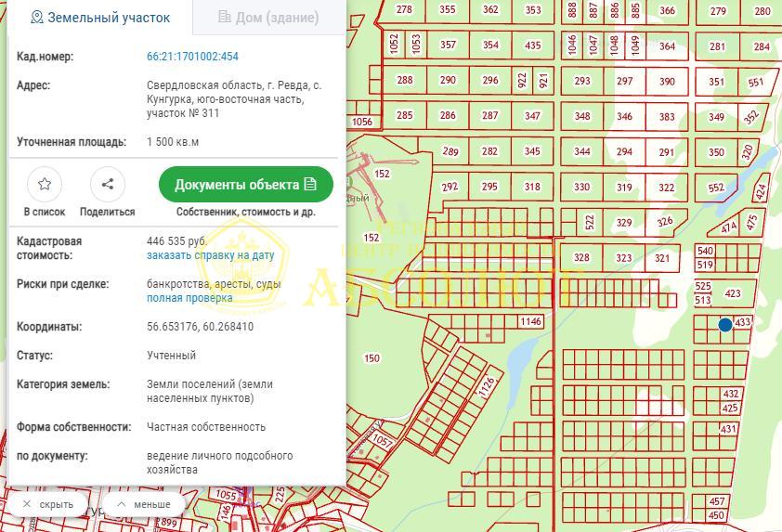The height and width of the screenshot is (532, 782).
Task: Click the chevron icon beside меньше
Action: point(121,504)
